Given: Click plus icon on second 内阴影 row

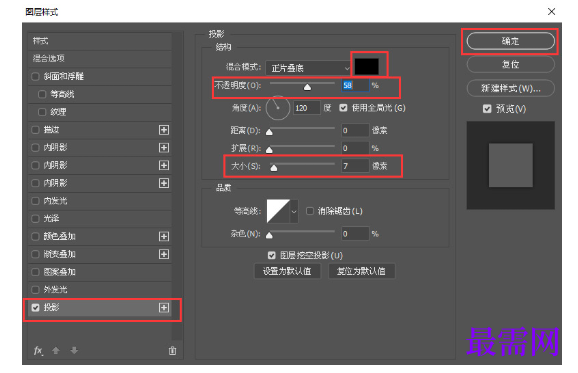Looking at the screenshot, I should (164, 165).
